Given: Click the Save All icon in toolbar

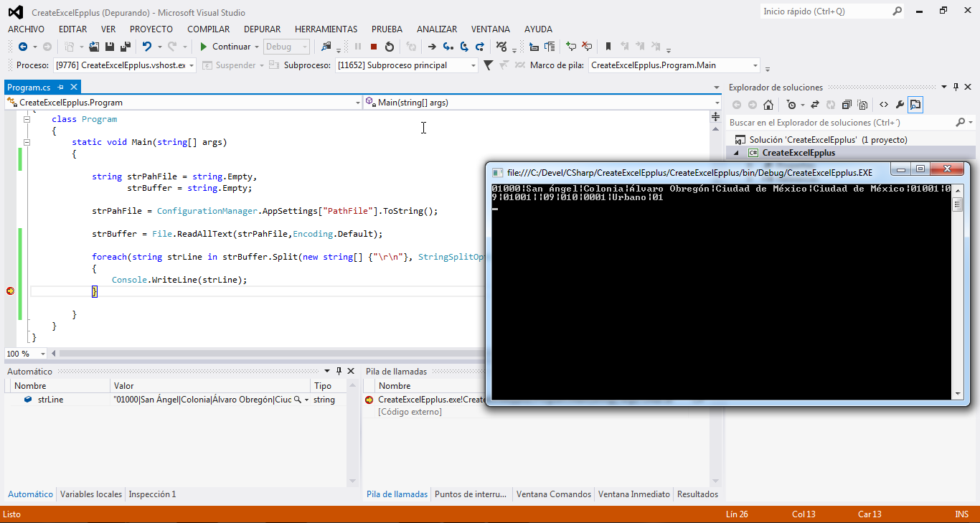Looking at the screenshot, I should [126, 47].
